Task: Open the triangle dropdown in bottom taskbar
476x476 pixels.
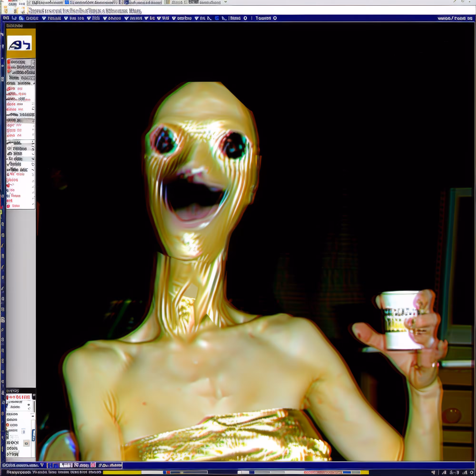Action: tap(42, 465)
